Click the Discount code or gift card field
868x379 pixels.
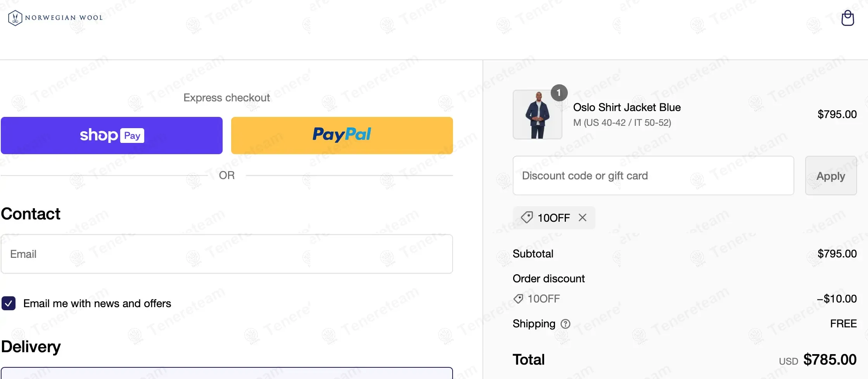tap(653, 176)
